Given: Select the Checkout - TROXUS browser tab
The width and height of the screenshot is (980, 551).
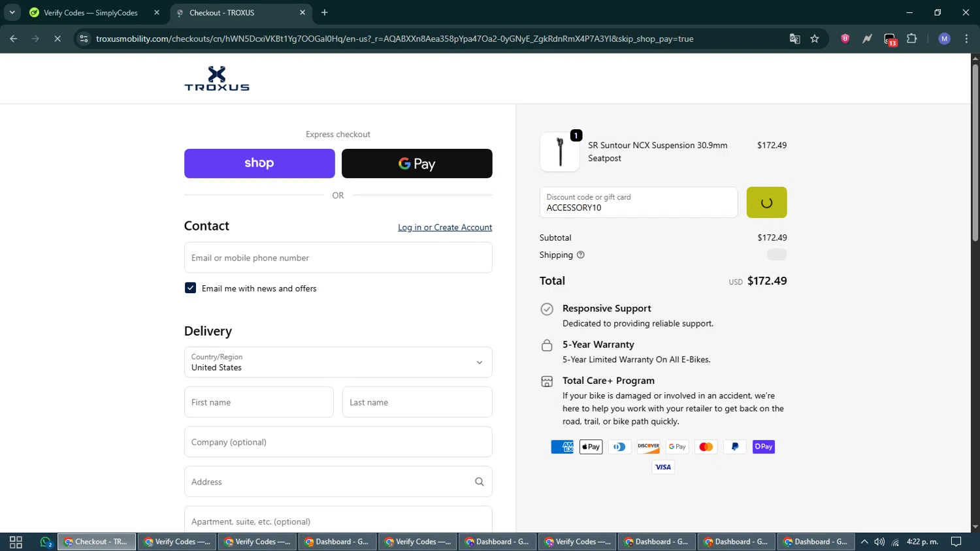Looking at the screenshot, I should (241, 12).
